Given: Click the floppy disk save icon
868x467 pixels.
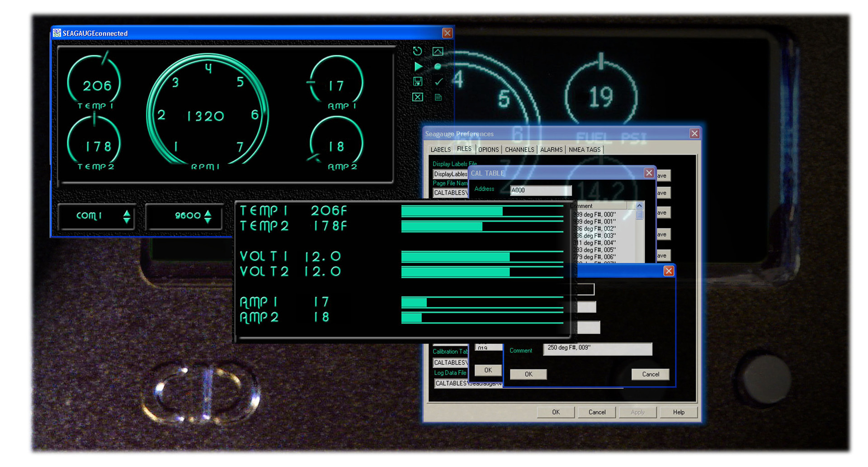Looking at the screenshot, I should pyautogui.click(x=418, y=82).
